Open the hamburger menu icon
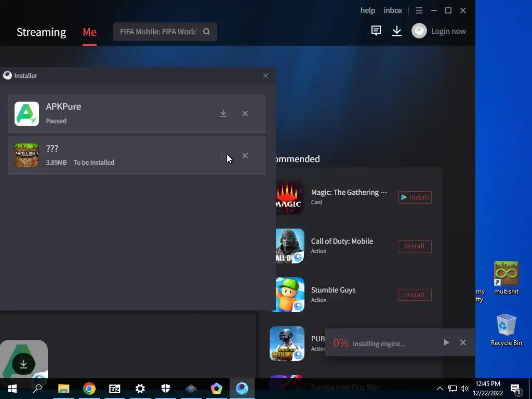The width and height of the screenshot is (532, 399). point(419,10)
